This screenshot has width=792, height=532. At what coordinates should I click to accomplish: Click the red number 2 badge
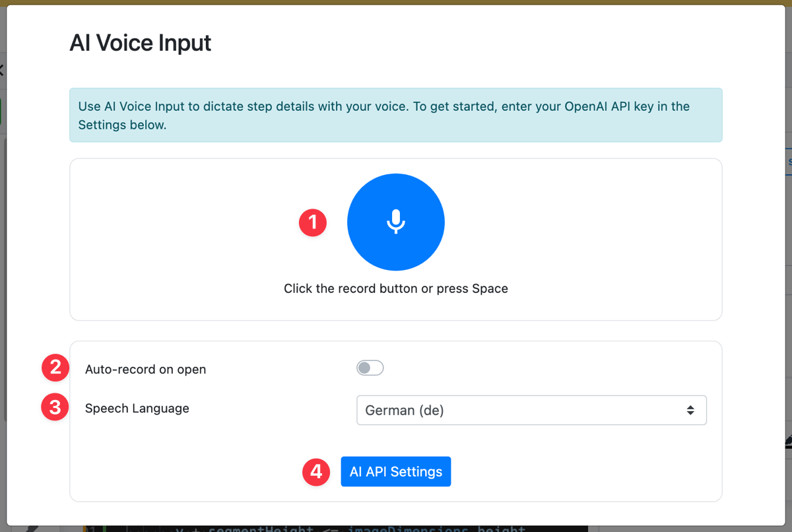55,368
